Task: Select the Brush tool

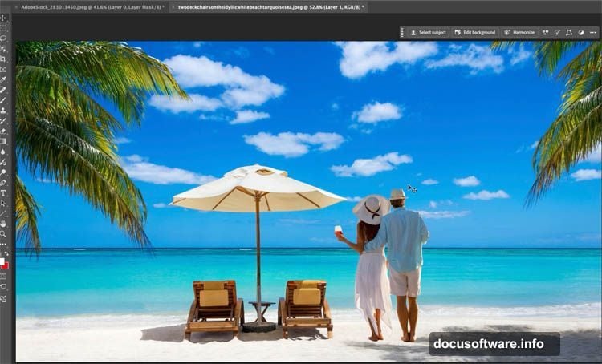Action: click(x=4, y=99)
